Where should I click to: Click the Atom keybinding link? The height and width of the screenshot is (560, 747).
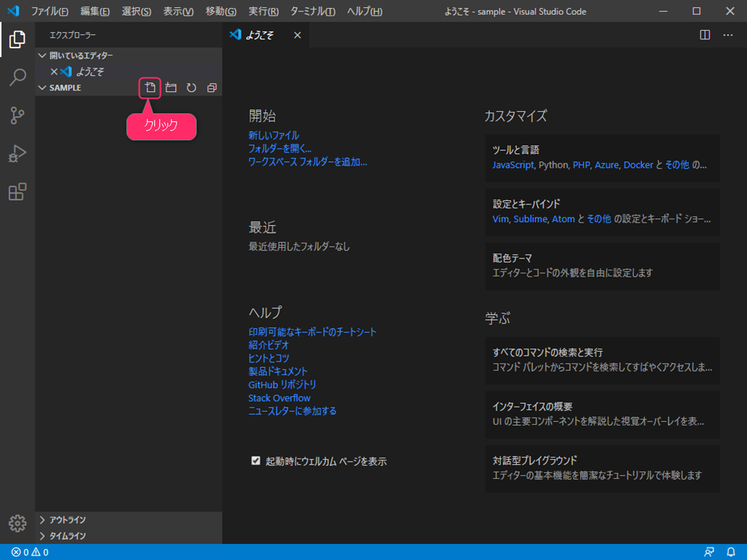[563, 219]
